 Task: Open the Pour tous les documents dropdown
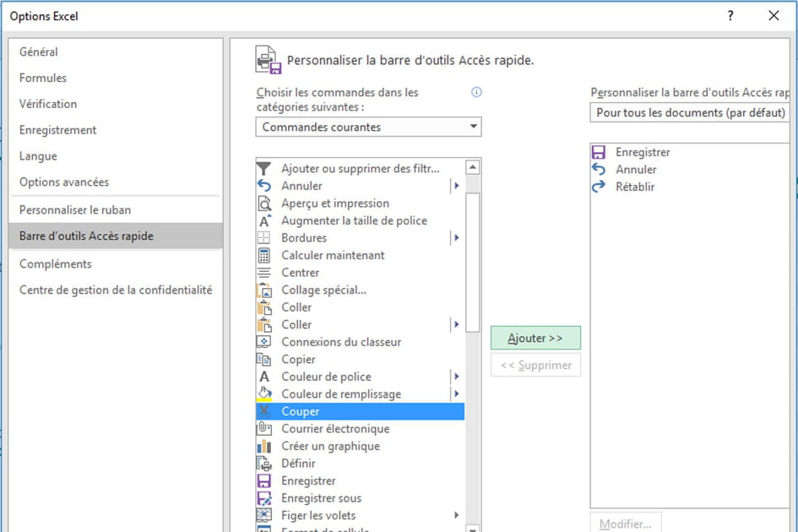point(689,111)
